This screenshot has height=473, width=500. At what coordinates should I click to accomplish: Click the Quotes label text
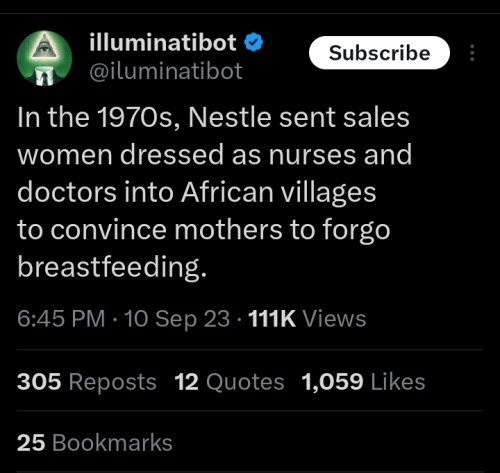point(245,382)
